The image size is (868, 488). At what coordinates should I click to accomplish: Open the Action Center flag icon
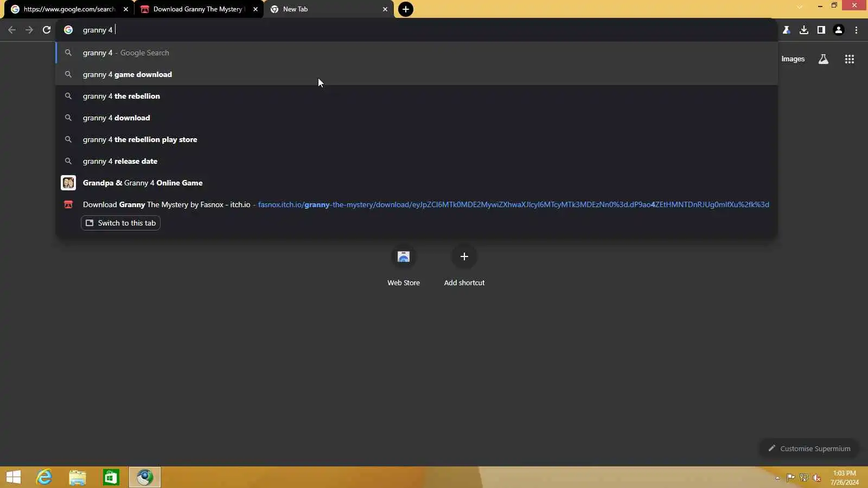[x=790, y=478]
